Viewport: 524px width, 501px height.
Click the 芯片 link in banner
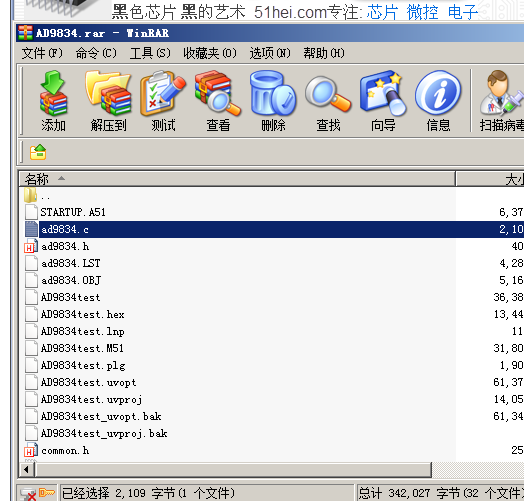tap(382, 12)
